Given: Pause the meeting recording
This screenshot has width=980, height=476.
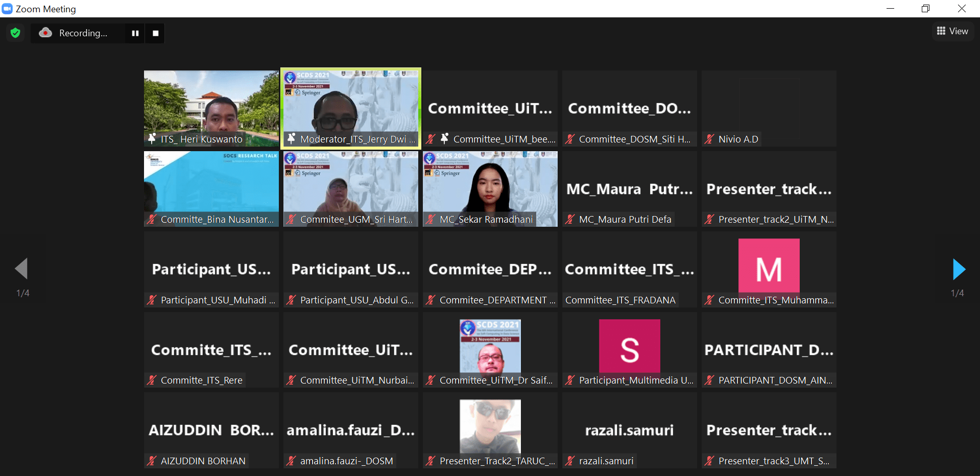Looking at the screenshot, I should 135,33.
